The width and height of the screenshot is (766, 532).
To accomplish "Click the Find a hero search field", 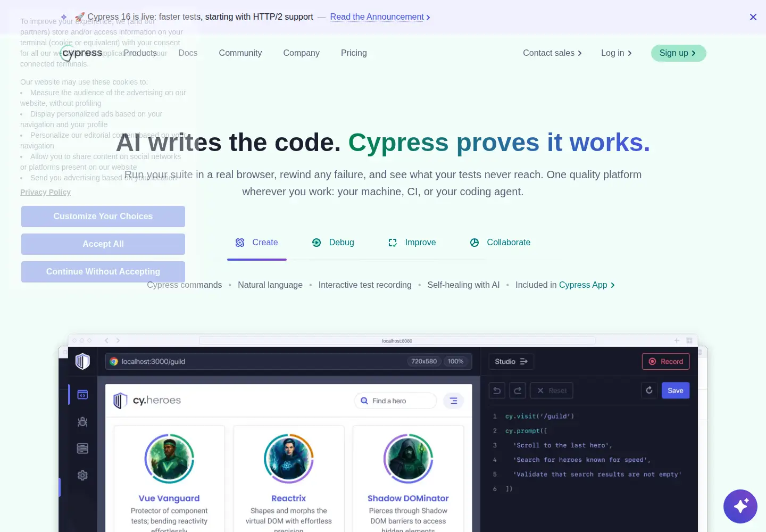I will 395,401.
